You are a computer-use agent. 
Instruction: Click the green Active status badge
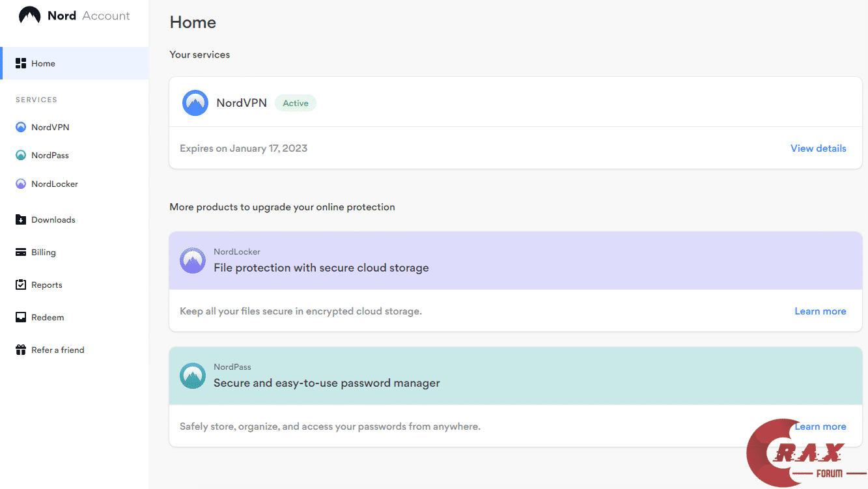tap(296, 103)
